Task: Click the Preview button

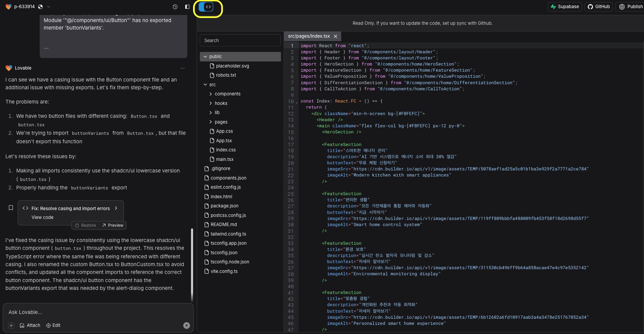Action: pyautogui.click(x=113, y=225)
